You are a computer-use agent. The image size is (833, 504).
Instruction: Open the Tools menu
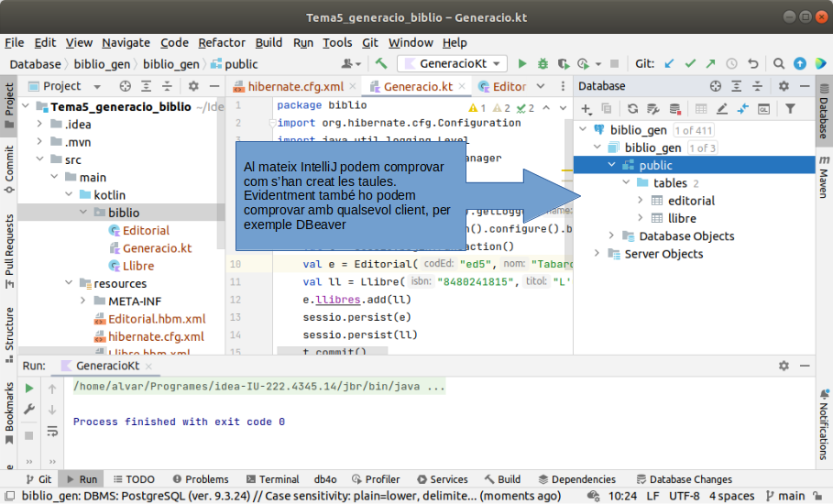[337, 42]
